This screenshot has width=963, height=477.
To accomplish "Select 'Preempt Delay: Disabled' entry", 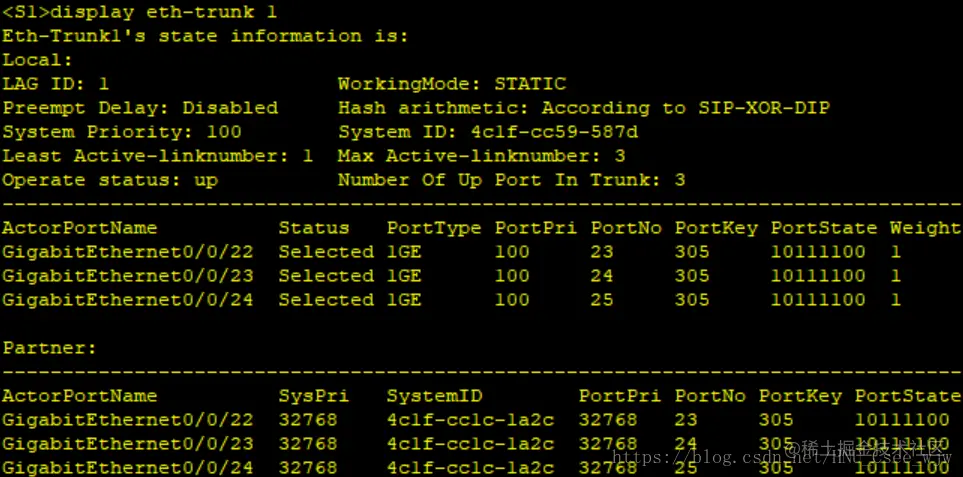I will click(x=140, y=108).
